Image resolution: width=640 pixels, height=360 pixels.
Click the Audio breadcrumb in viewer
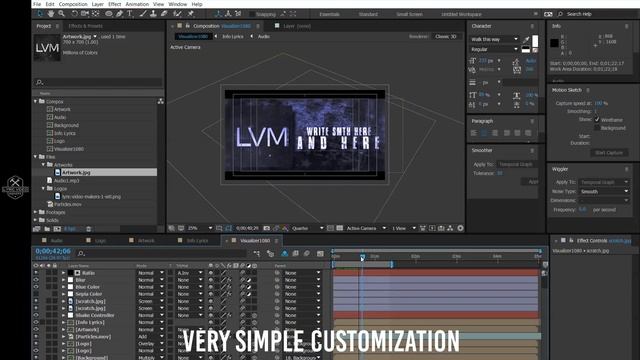point(264,36)
